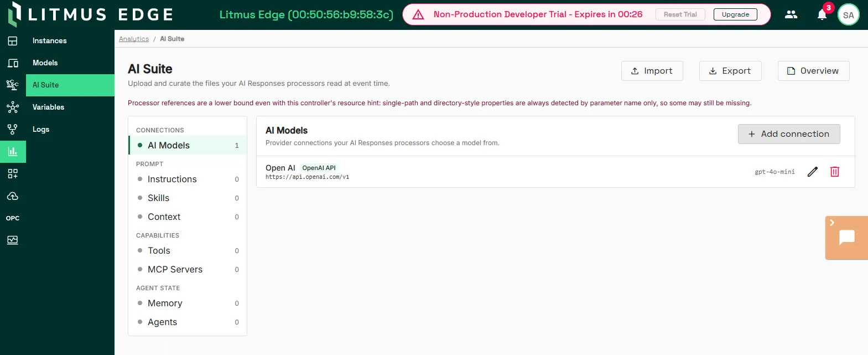Click Add connection button

pos(789,134)
